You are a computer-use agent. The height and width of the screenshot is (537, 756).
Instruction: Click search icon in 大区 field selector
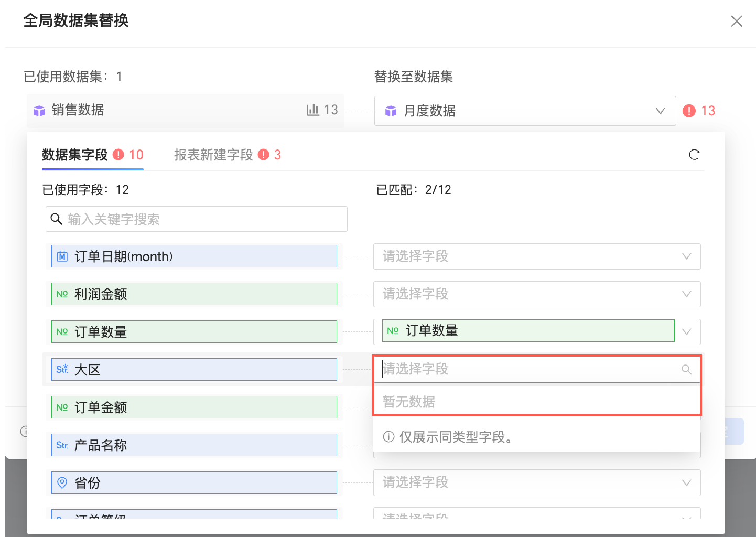[687, 369]
